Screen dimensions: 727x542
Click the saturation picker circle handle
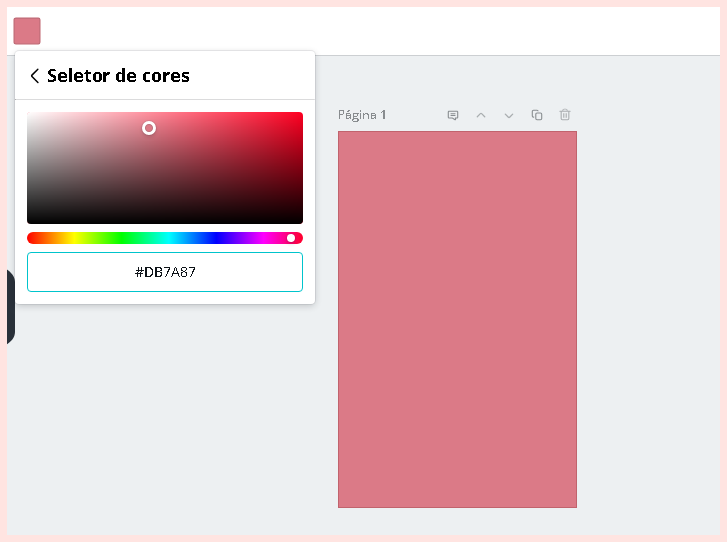pyautogui.click(x=149, y=128)
